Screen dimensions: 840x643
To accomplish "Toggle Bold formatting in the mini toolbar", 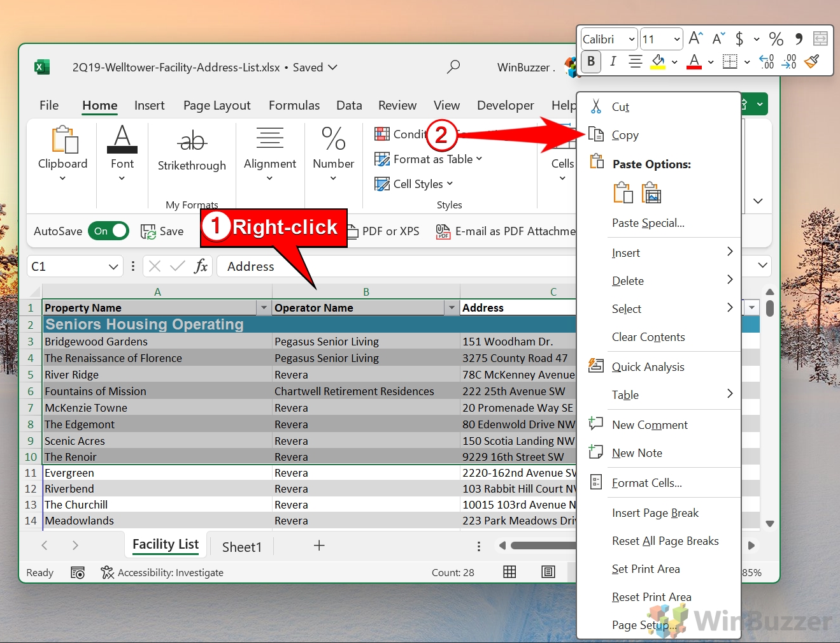I will 591,62.
